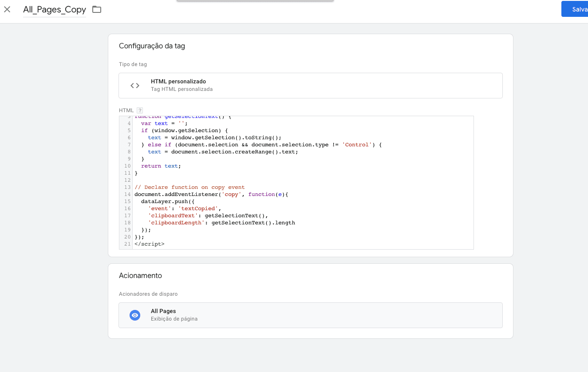This screenshot has width=588, height=372.
Task: Open the All Pages trigger row
Action: coord(311,315)
